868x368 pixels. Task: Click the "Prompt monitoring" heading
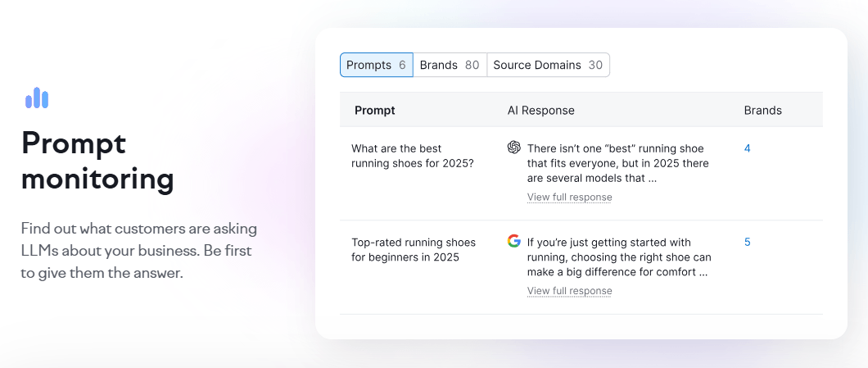point(97,161)
